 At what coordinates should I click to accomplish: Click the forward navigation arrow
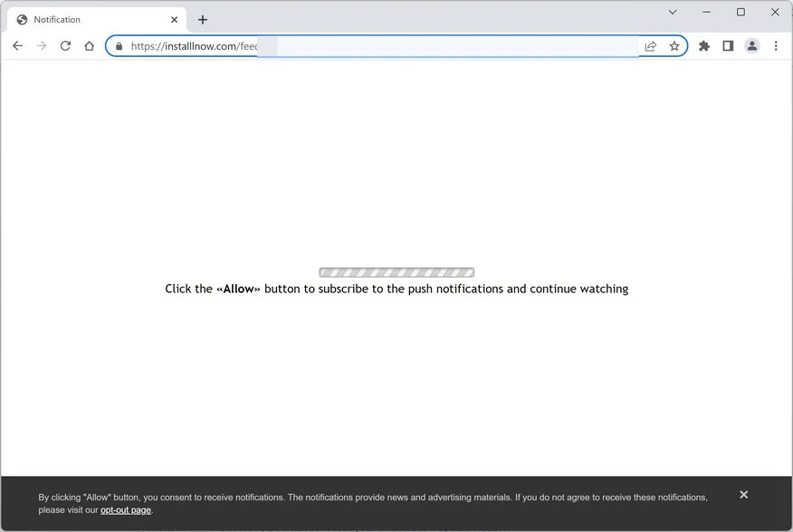click(42, 46)
